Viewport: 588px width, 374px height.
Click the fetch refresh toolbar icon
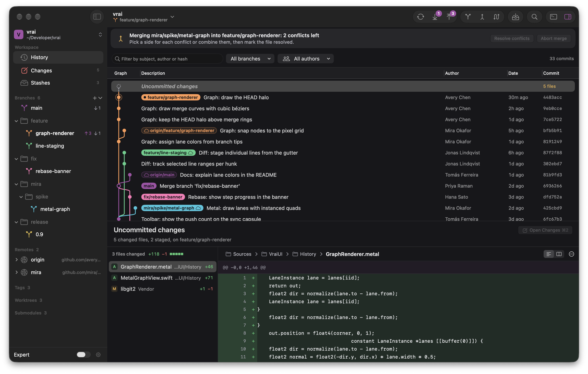coord(420,17)
